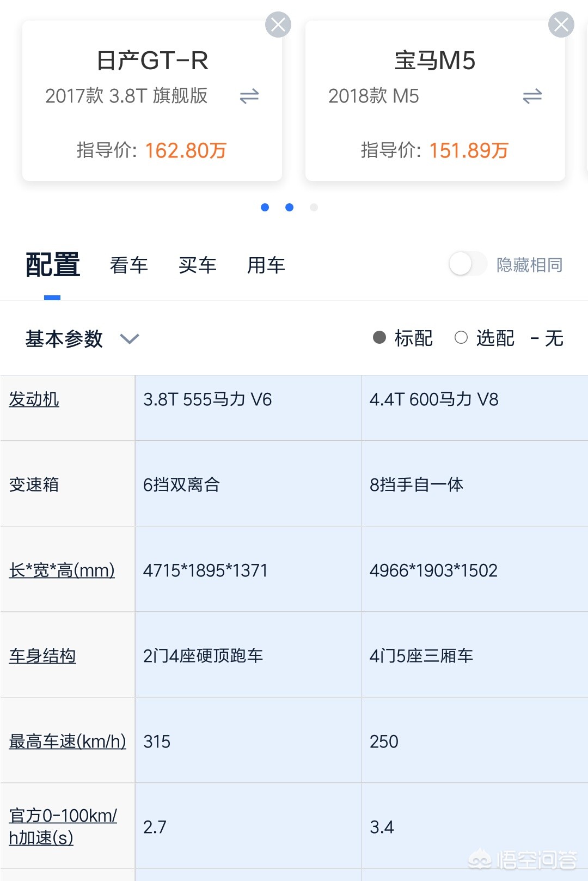The width and height of the screenshot is (588, 881).
Task: Open the 用车 tab
Action: point(266,265)
